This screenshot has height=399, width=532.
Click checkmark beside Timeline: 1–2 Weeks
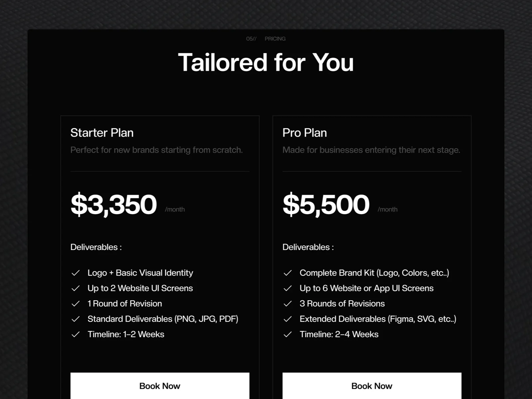click(x=75, y=334)
